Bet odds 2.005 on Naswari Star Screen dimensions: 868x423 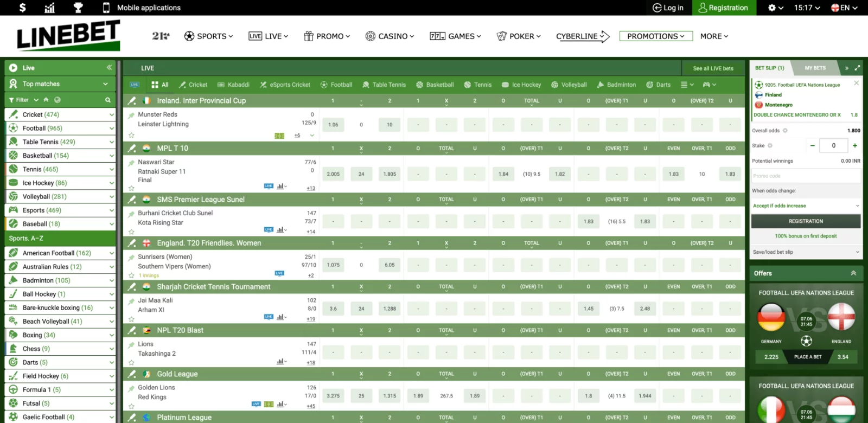(333, 174)
